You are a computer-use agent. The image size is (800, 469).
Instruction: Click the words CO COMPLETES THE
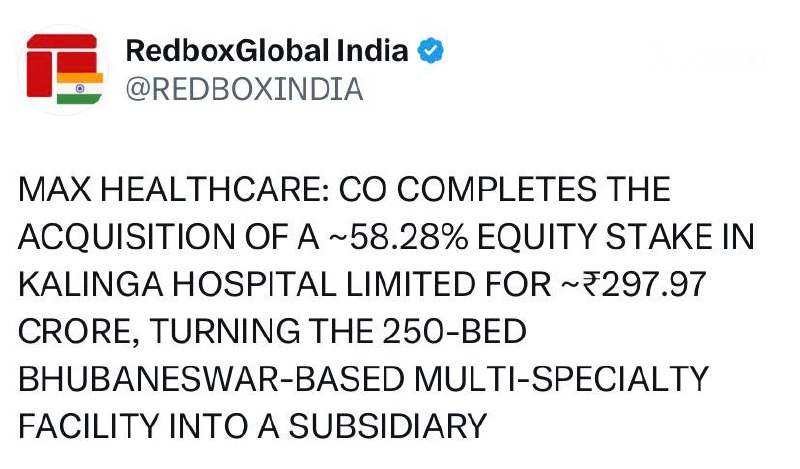coord(504,189)
